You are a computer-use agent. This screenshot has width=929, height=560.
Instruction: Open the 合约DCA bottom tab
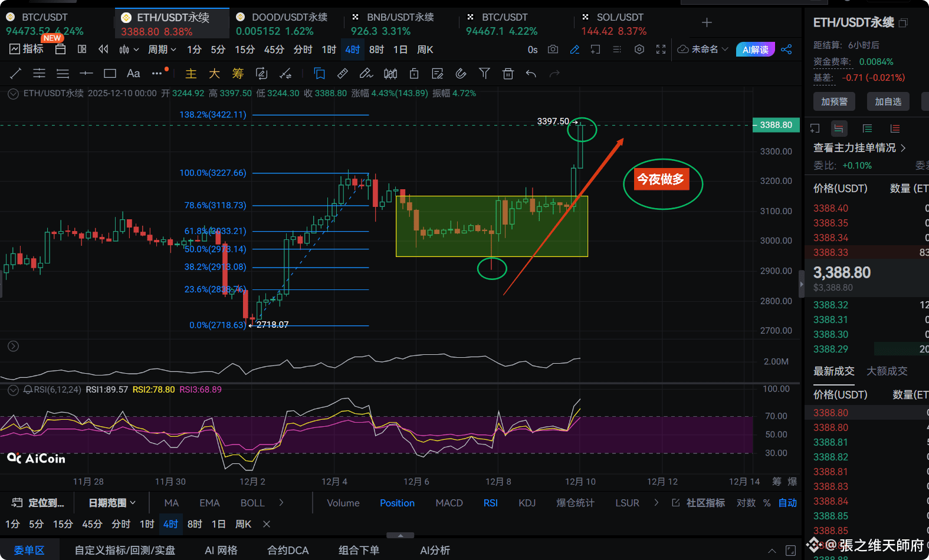click(x=288, y=550)
